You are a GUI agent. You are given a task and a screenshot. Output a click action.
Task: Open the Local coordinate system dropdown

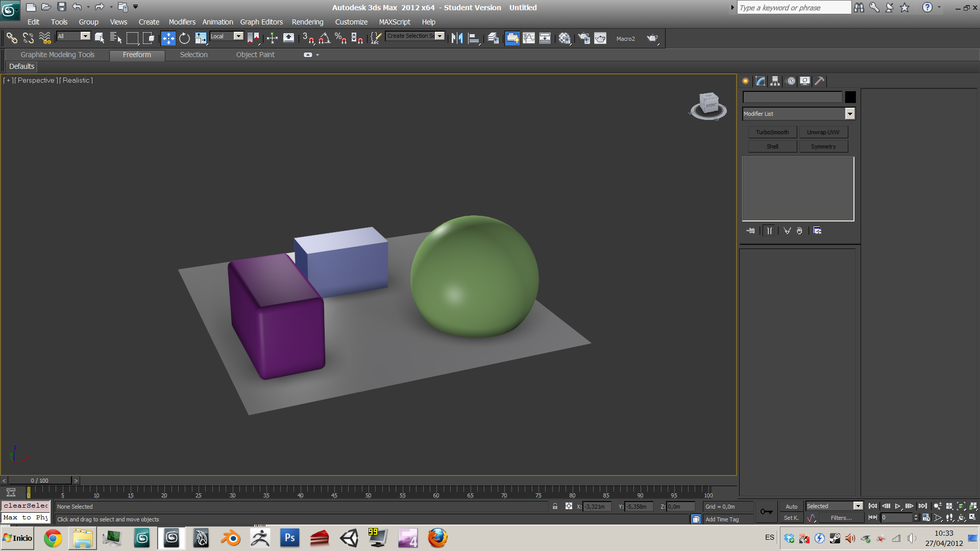[238, 36]
